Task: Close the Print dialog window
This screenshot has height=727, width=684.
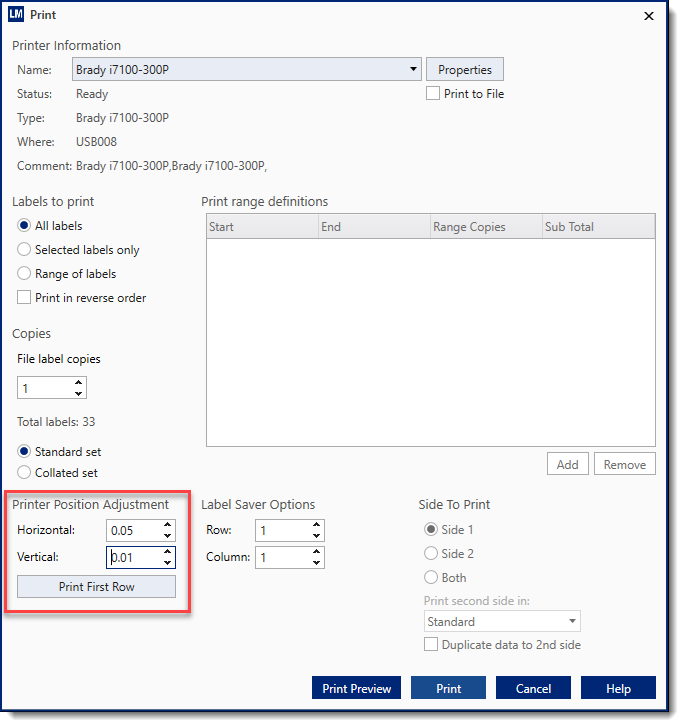Action: (x=648, y=16)
